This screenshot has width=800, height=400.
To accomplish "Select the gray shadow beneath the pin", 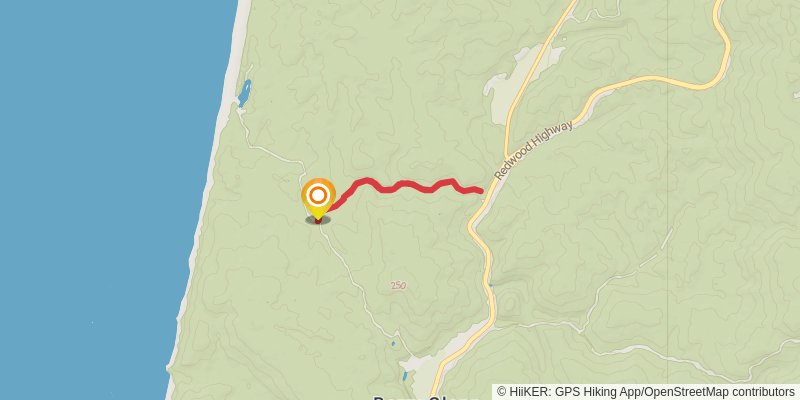I will (318, 220).
